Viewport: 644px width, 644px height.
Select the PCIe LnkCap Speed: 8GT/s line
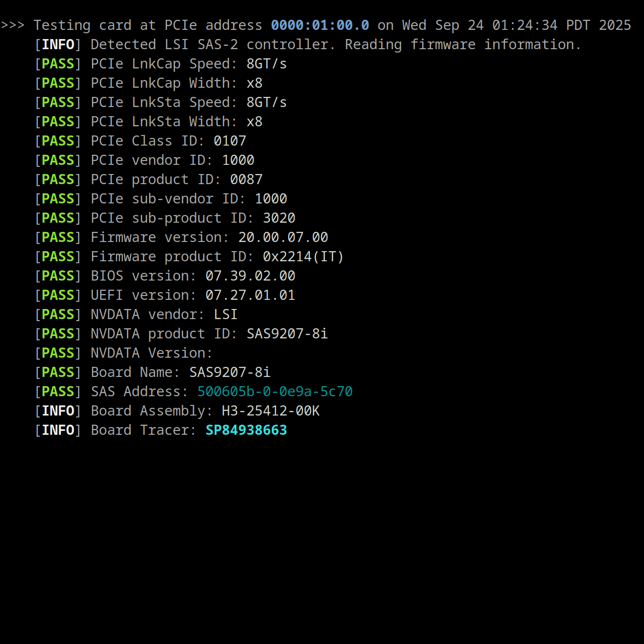[161, 64]
